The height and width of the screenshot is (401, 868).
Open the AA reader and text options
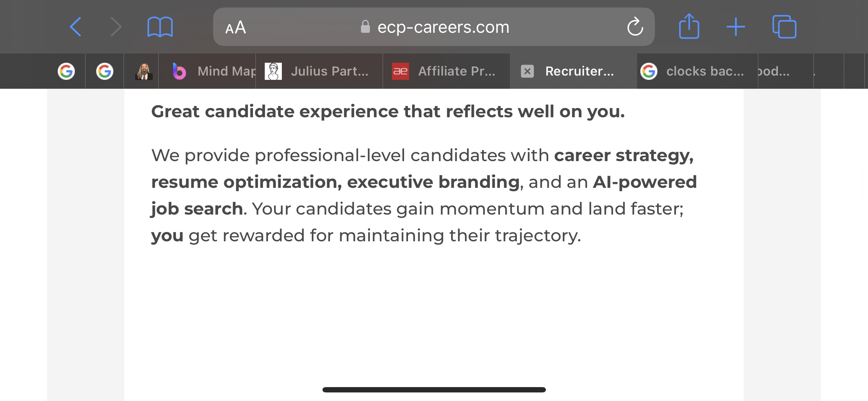pos(236,27)
